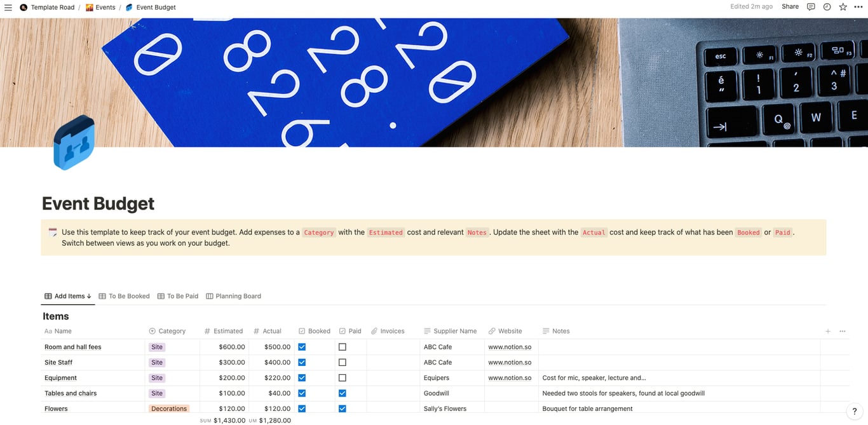The width and height of the screenshot is (868, 425).
Task: Click the Template Road workspace icon in breadcrumb
Action: click(24, 7)
